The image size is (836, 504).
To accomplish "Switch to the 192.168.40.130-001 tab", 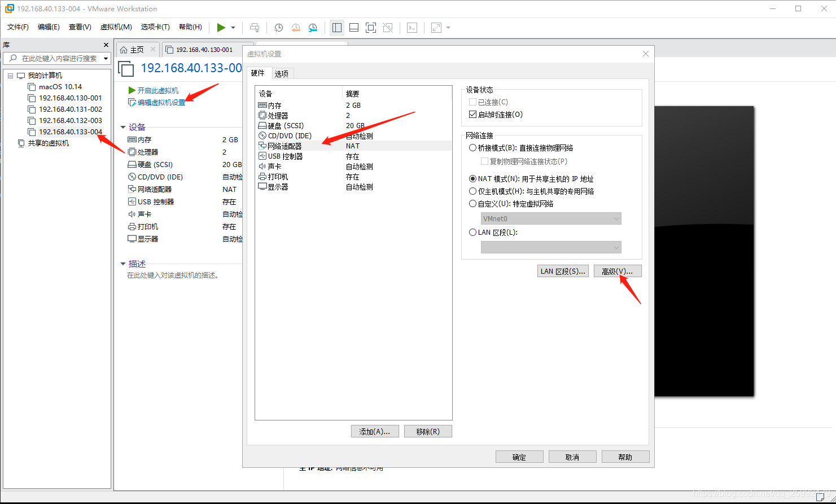I will point(204,50).
